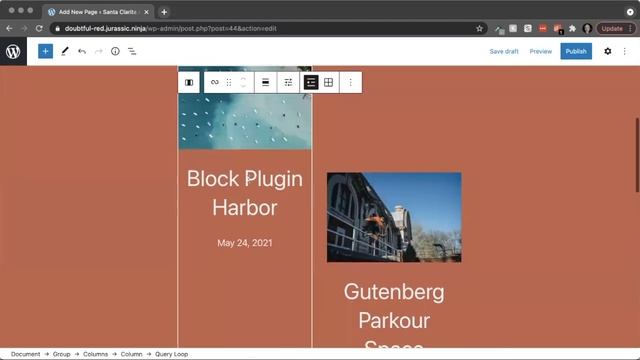The image size is (640, 360).
Task: Select the May 24, 2021 post date
Action: (x=245, y=243)
